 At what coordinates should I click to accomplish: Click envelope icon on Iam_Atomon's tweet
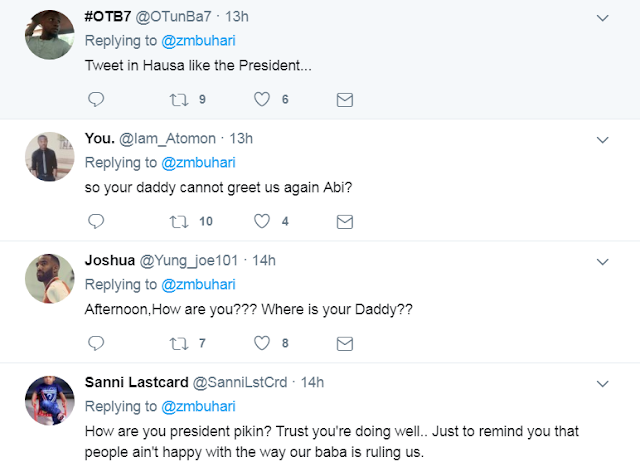344,220
